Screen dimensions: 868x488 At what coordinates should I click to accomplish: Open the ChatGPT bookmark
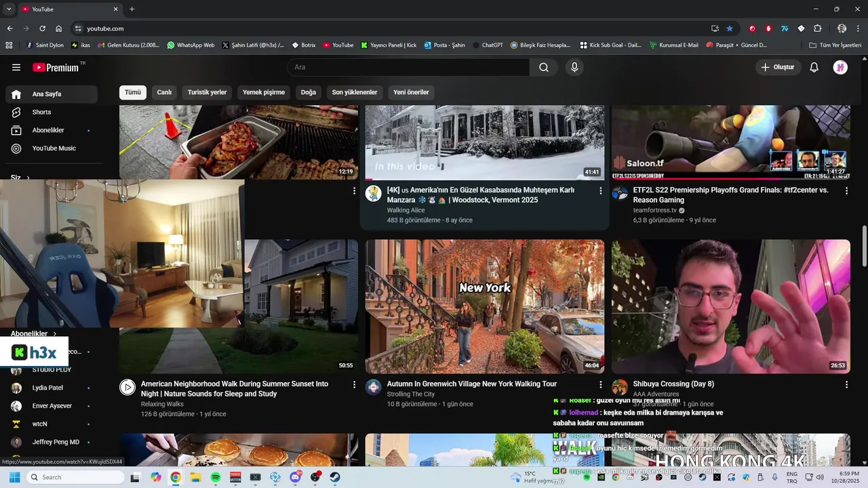(x=488, y=45)
